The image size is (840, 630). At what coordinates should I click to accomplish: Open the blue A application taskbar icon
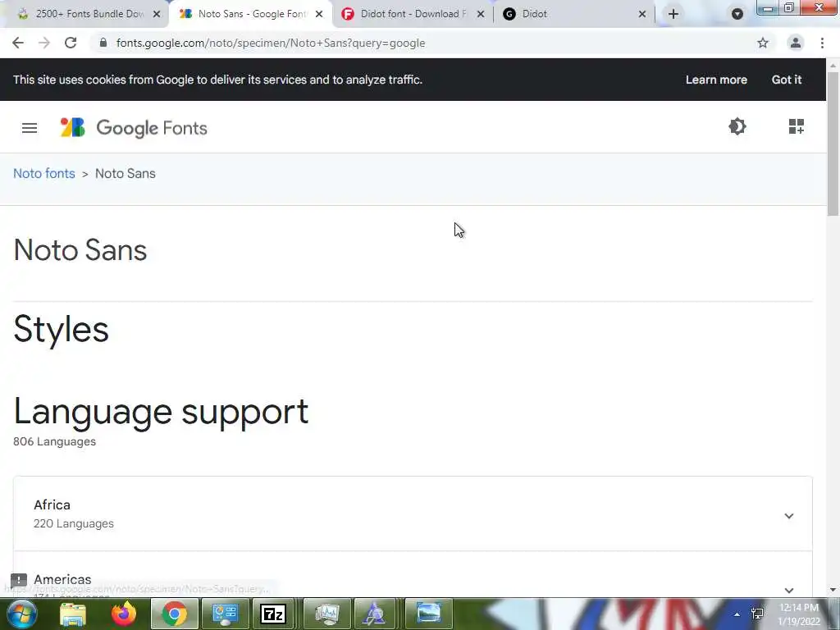point(374,614)
